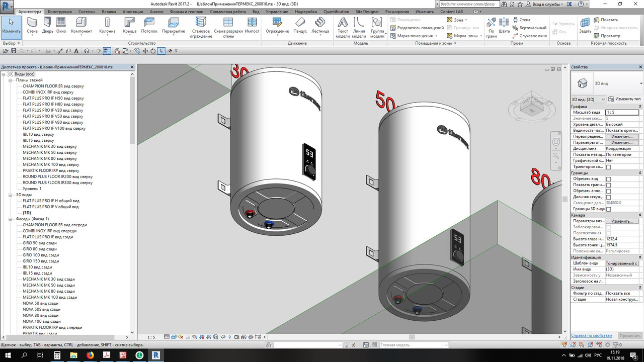Collapse the Камера properties section
The width and height of the screenshot is (644, 362).
tap(639, 215)
